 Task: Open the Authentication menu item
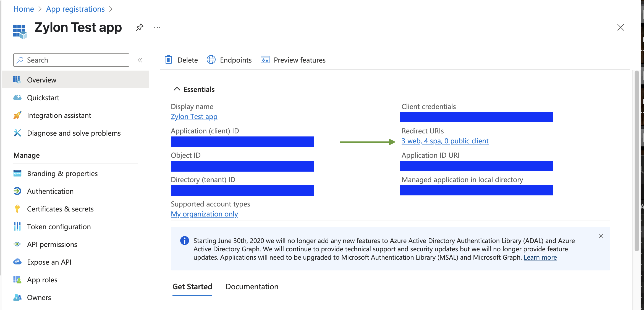tap(50, 191)
